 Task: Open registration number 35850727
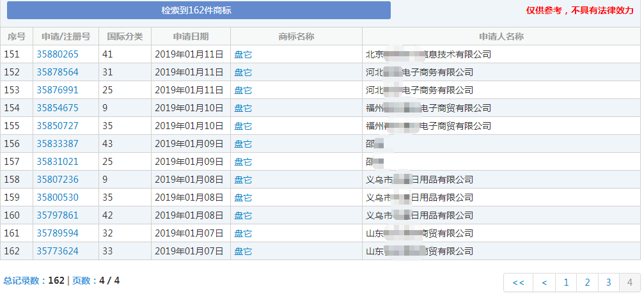(58, 126)
